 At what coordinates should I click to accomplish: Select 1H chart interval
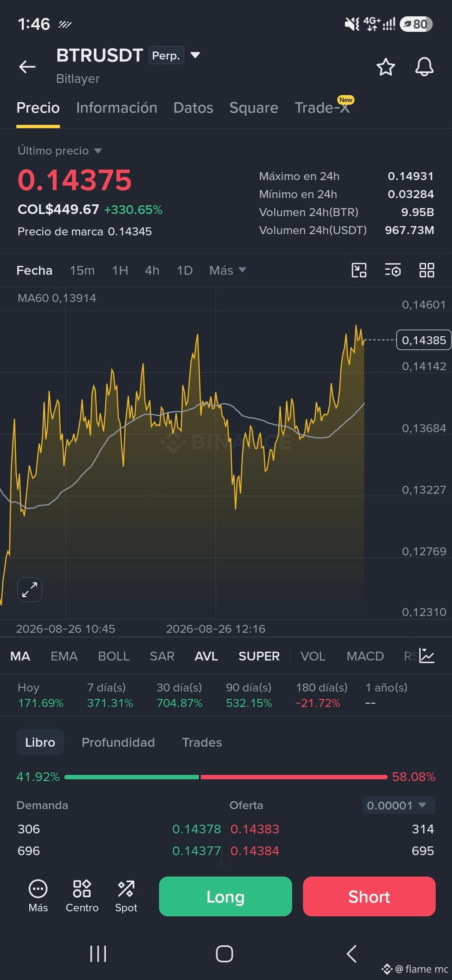(x=120, y=271)
